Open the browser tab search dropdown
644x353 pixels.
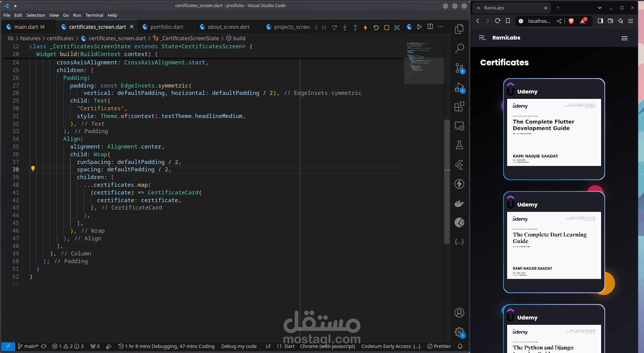[x=600, y=8]
